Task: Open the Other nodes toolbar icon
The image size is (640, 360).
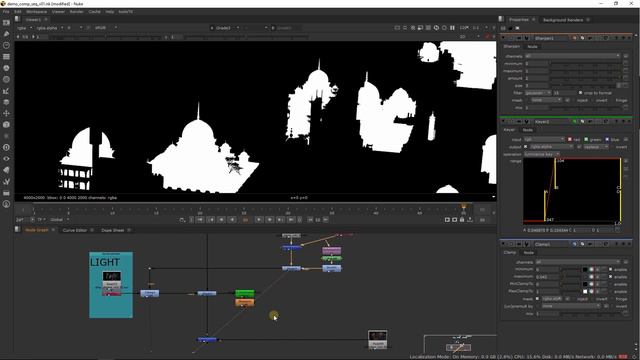Action: pos(6,193)
